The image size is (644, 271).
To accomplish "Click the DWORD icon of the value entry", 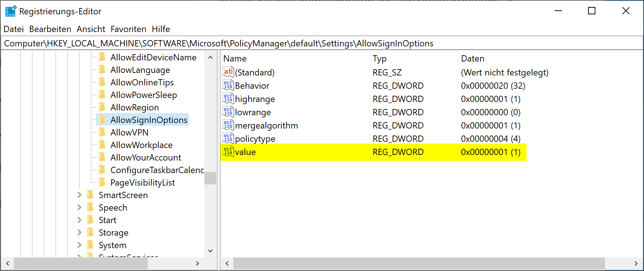I will pos(228,152).
